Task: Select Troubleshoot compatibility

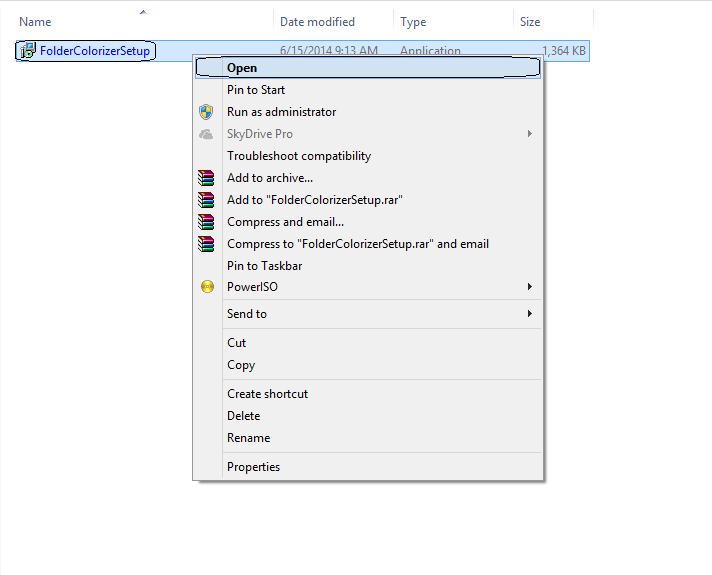Action: point(368,156)
